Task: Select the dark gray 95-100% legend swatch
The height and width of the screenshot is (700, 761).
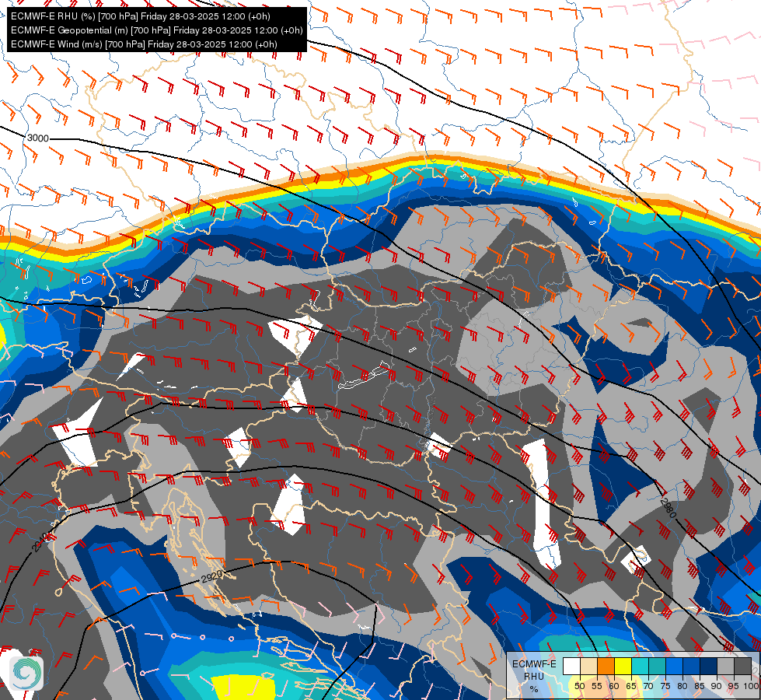Action: (742, 666)
